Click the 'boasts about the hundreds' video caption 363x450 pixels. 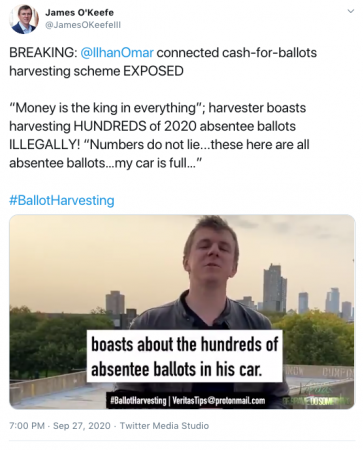coord(185,356)
